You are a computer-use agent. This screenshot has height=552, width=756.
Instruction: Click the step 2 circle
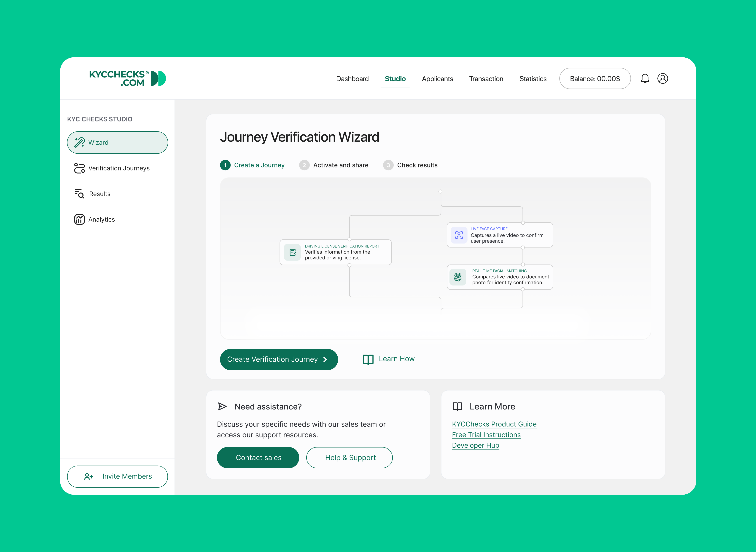[304, 165]
